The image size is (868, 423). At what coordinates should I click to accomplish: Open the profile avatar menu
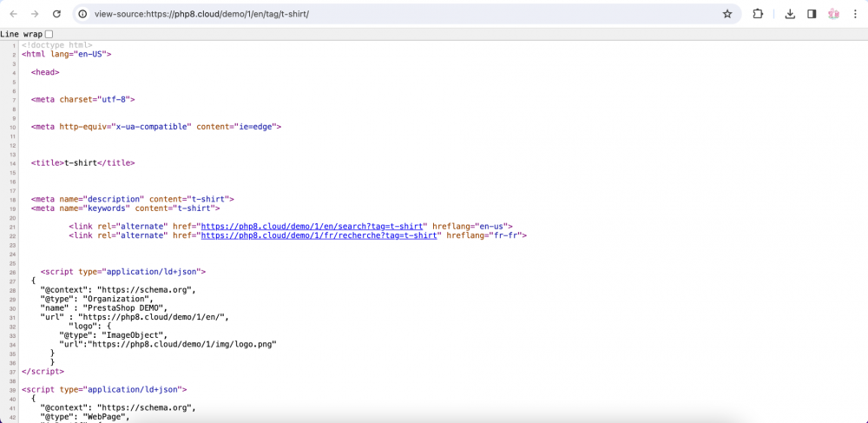(x=833, y=14)
